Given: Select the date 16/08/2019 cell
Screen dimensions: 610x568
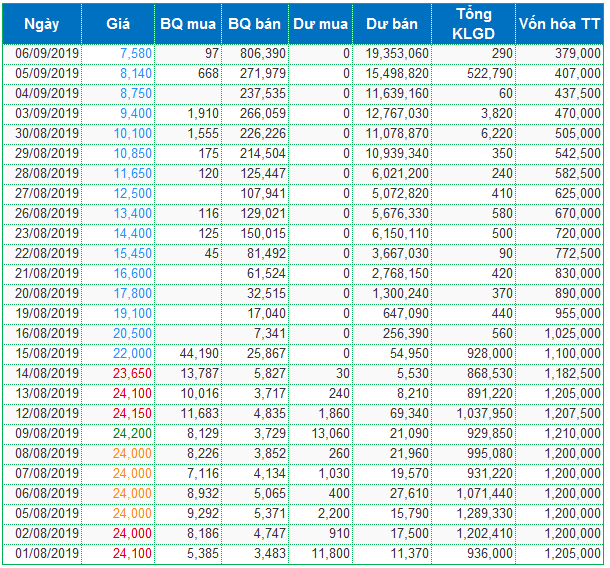Looking at the screenshot, I should (47, 333).
